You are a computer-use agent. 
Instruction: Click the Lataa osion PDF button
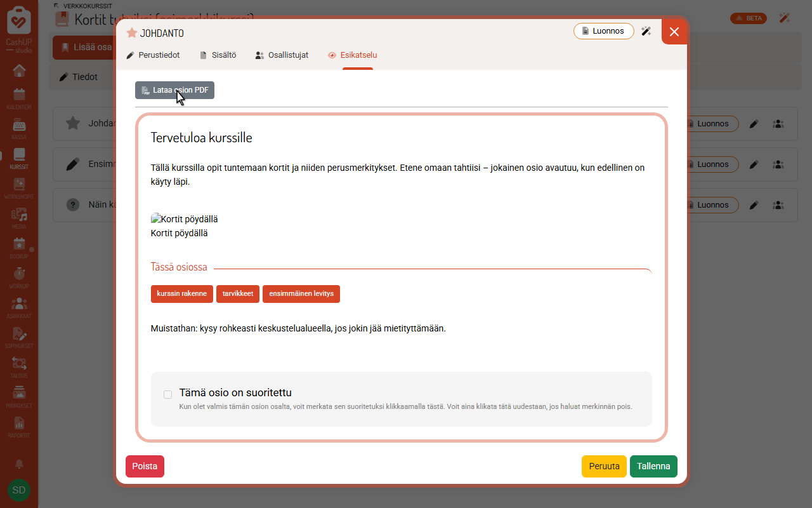pos(174,90)
